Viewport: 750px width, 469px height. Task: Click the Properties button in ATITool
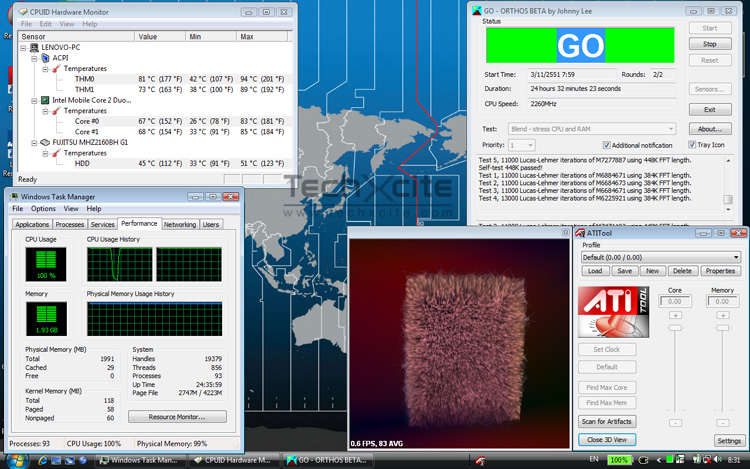coord(720,271)
